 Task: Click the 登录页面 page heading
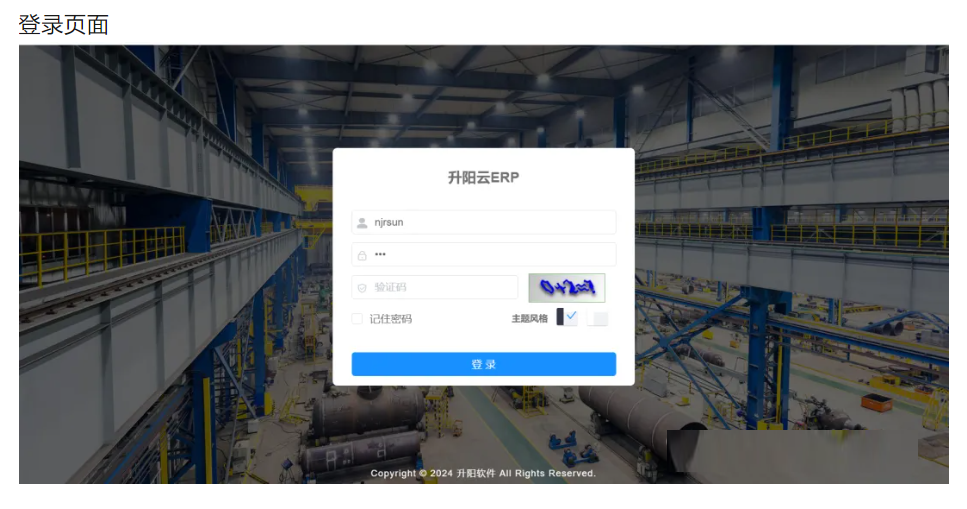(64, 25)
